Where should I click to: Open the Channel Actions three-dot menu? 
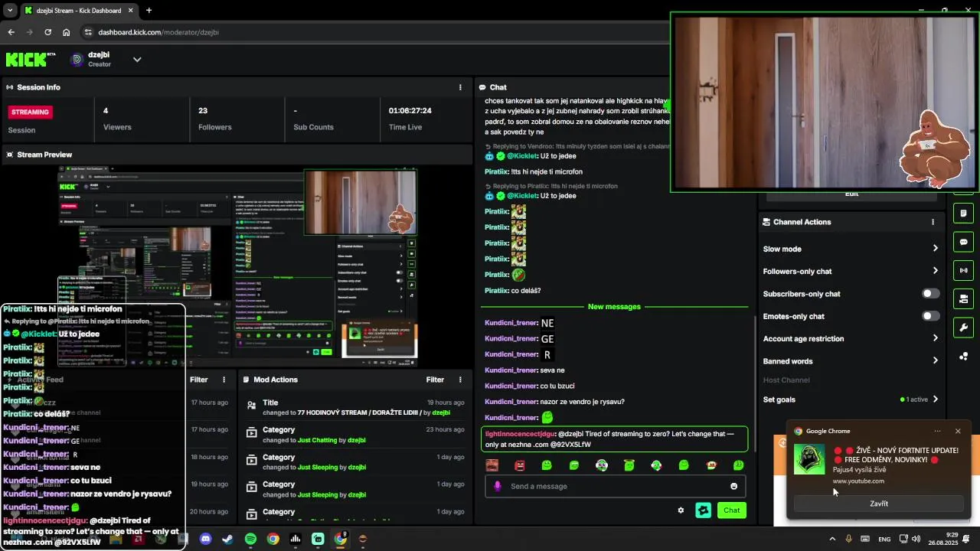click(x=933, y=222)
